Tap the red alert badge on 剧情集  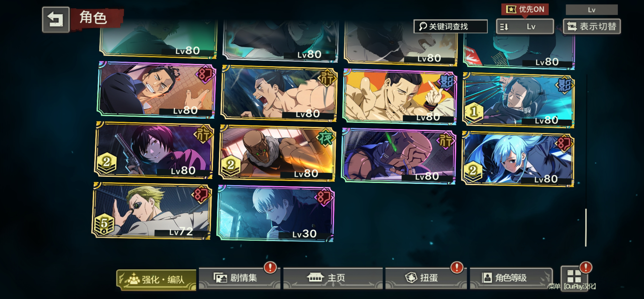pyautogui.click(x=270, y=268)
